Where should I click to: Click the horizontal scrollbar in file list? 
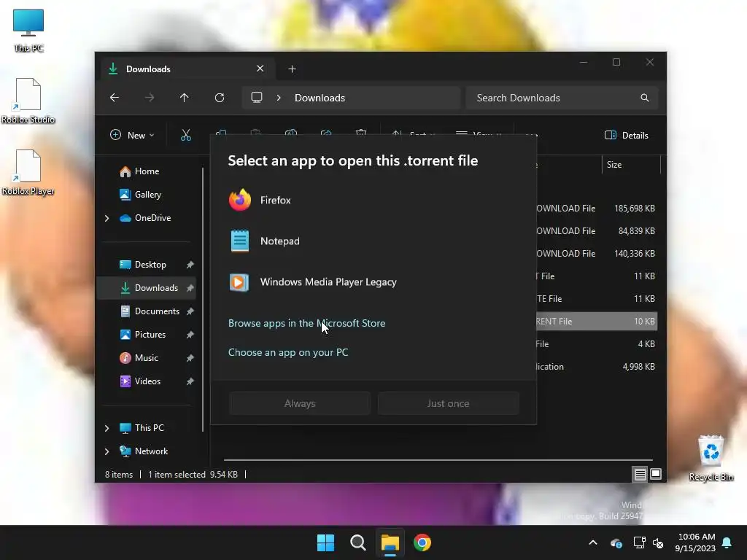click(438, 460)
